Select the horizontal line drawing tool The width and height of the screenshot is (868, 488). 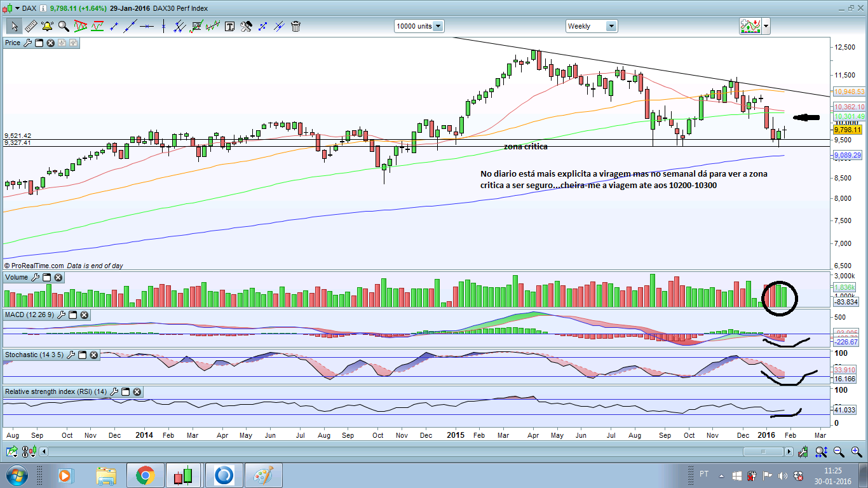147,26
